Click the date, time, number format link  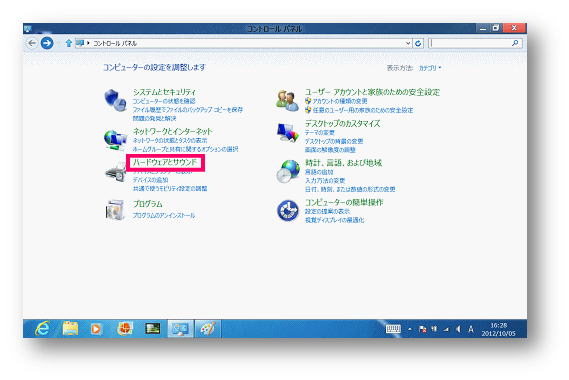350,189
